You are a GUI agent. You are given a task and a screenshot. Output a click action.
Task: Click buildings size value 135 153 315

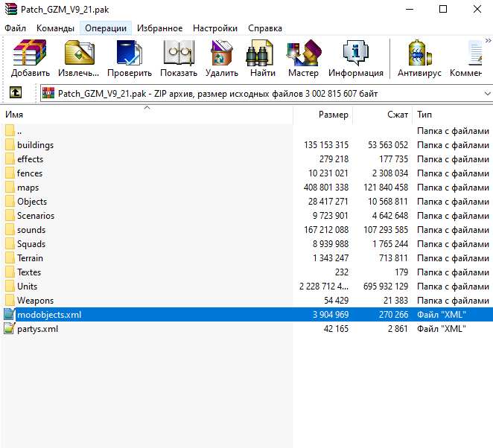coord(326,145)
